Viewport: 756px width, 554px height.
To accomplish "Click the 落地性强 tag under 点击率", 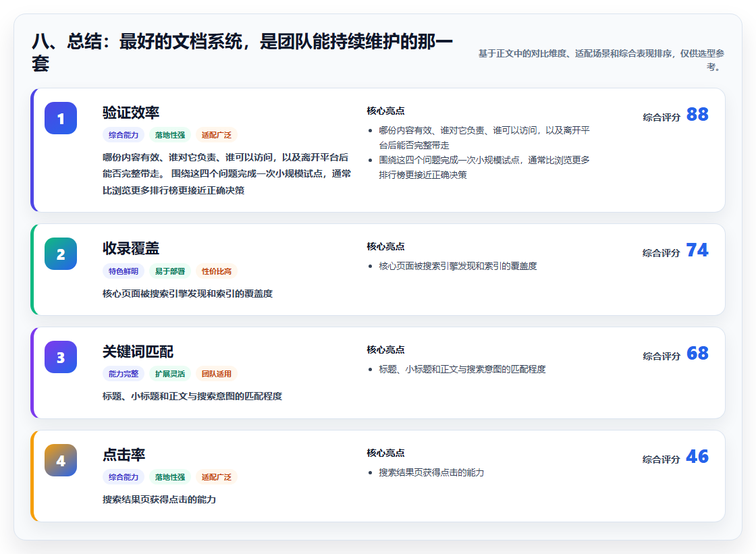I will [x=169, y=477].
